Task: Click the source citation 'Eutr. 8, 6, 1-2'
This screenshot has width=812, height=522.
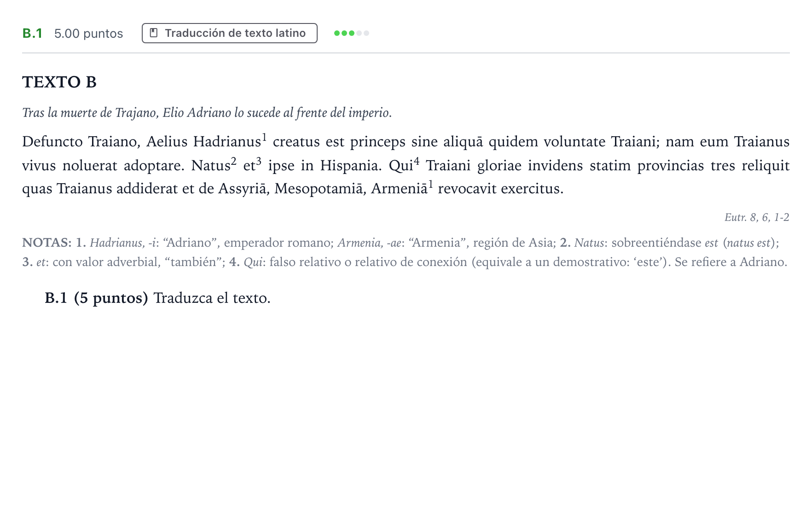Action: (x=757, y=217)
